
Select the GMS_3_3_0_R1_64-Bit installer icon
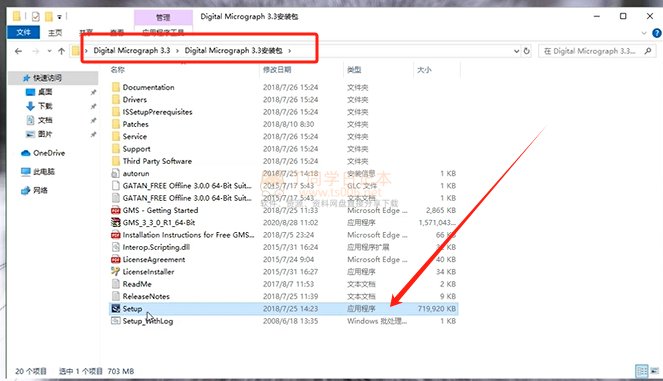(115, 222)
